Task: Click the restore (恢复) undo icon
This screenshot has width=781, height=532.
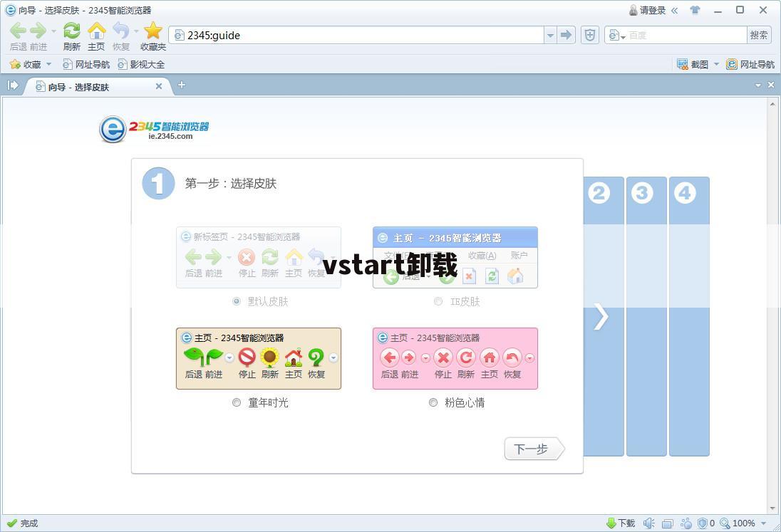Action: pos(121,31)
